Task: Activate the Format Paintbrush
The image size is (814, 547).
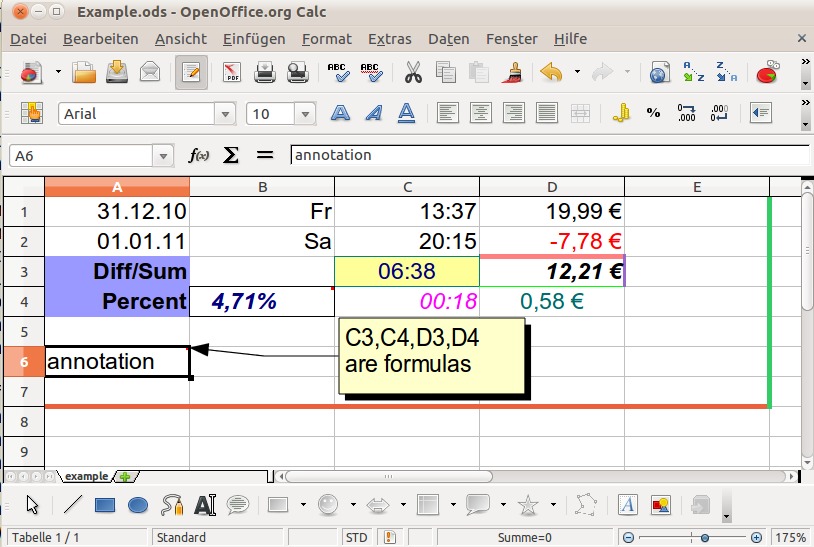Action: coord(512,73)
